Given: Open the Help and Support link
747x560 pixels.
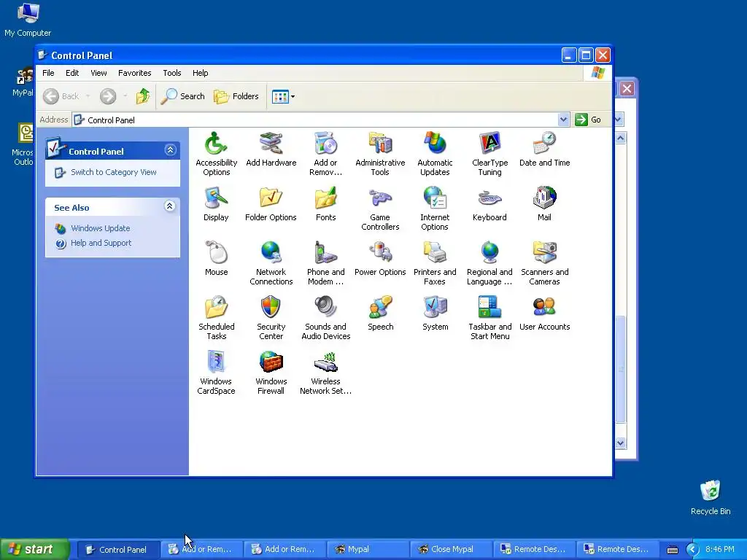Looking at the screenshot, I should [101, 243].
